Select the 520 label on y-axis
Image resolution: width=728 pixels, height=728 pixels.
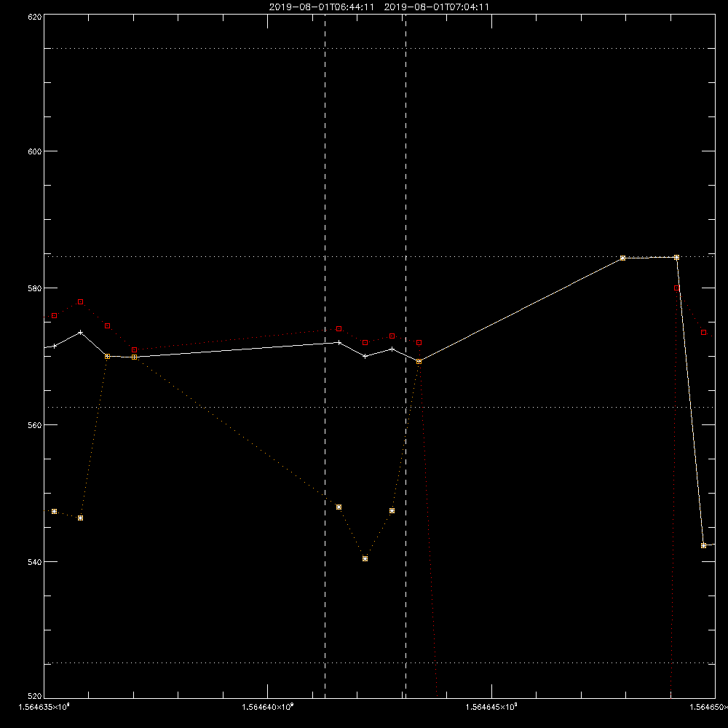tap(35, 697)
